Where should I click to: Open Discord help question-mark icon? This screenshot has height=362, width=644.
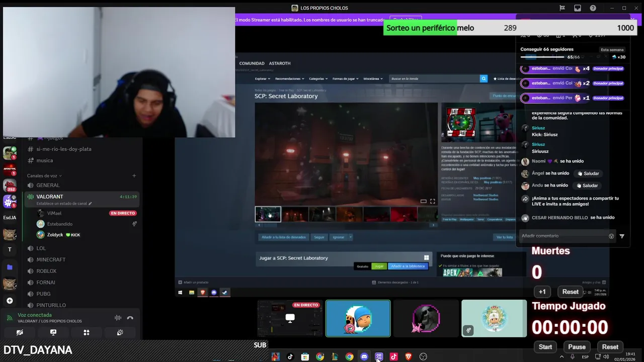coord(593,8)
